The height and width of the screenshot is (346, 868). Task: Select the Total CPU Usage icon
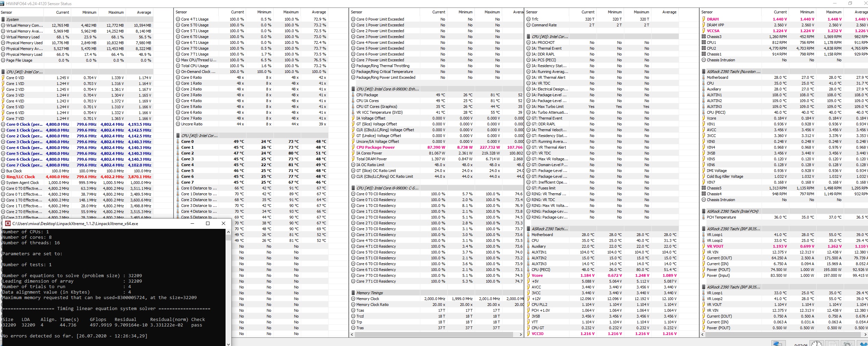pos(178,66)
